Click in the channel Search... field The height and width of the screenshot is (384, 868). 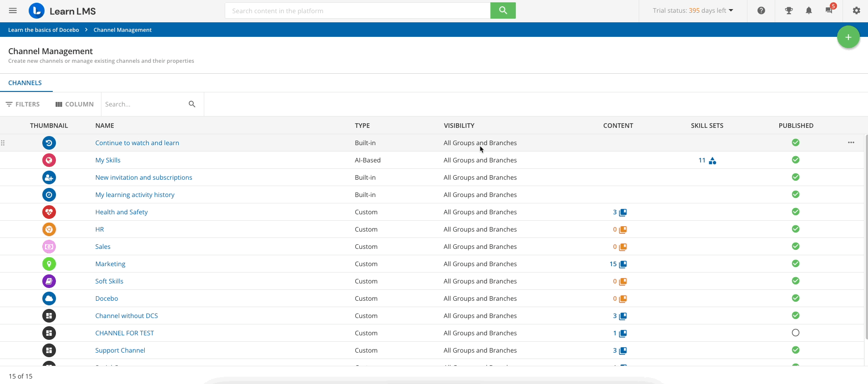click(143, 104)
